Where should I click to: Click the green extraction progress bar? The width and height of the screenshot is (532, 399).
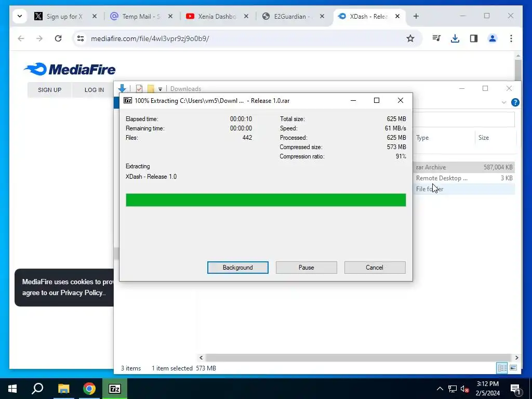(265, 200)
